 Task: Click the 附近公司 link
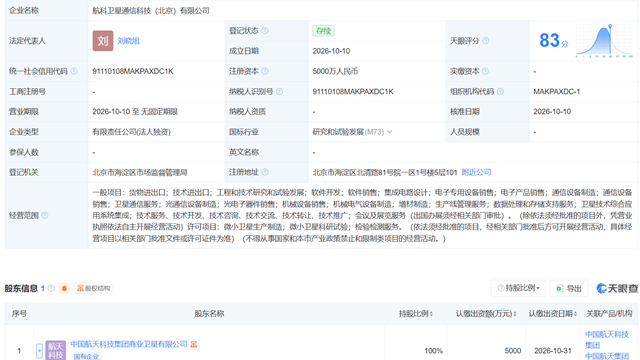click(x=476, y=172)
